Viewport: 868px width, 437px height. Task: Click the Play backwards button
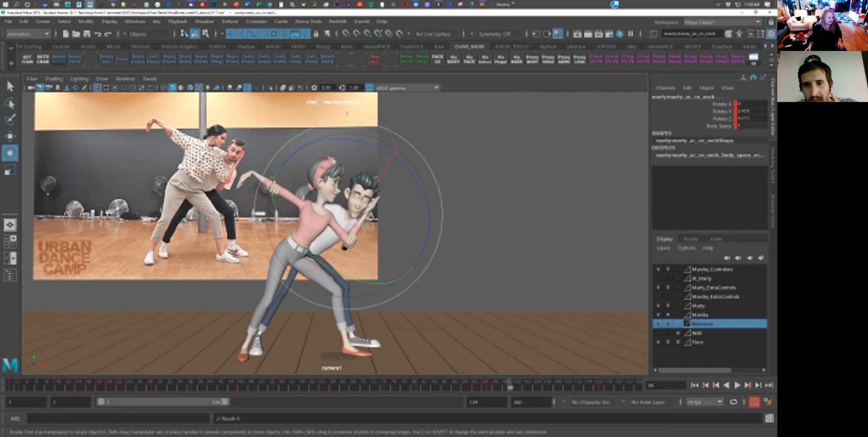(726, 385)
